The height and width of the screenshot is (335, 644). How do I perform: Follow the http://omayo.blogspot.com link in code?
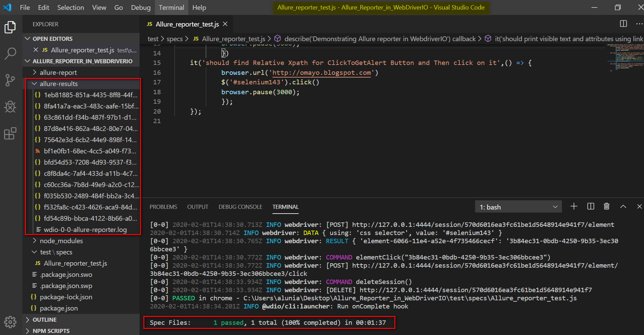(321, 72)
